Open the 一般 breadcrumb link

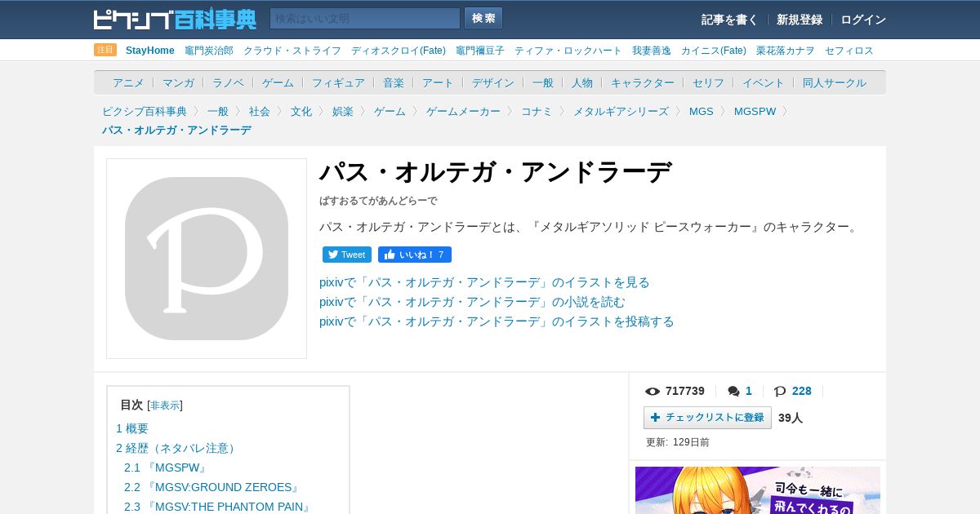point(218,112)
